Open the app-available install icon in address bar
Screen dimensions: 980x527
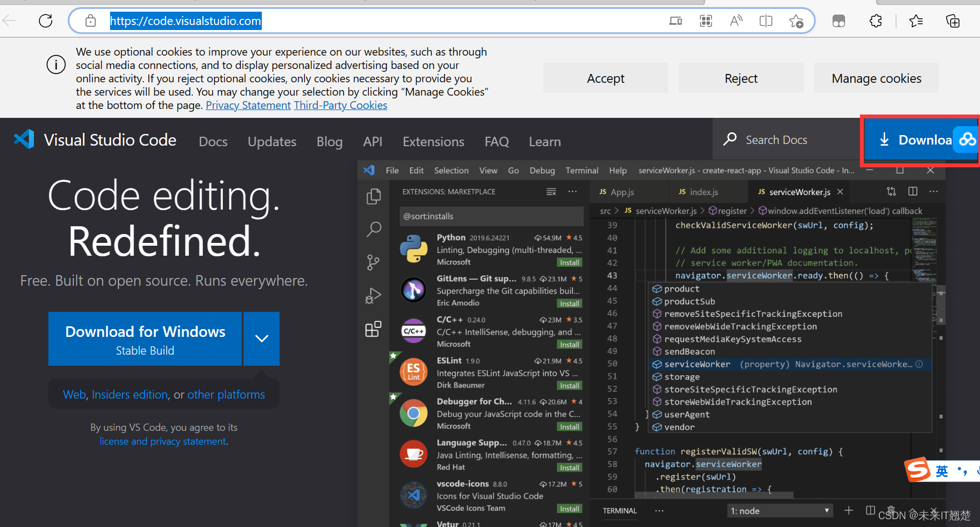675,21
